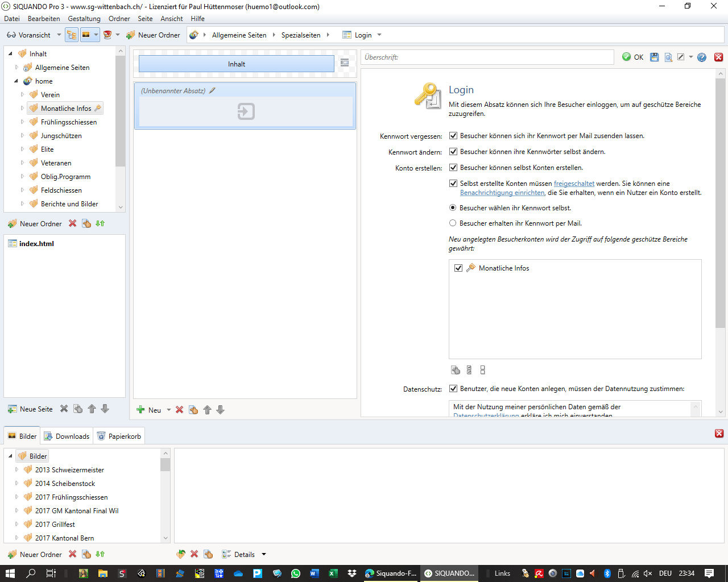
Task: Open the Ansicht menu
Action: pos(172,19)
